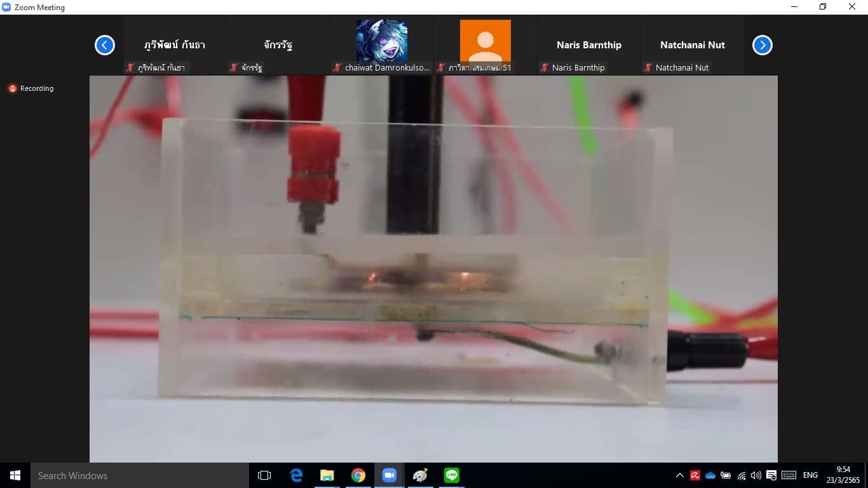Switch ENG input language
The image size is (868, 488).
pos(810,475)
